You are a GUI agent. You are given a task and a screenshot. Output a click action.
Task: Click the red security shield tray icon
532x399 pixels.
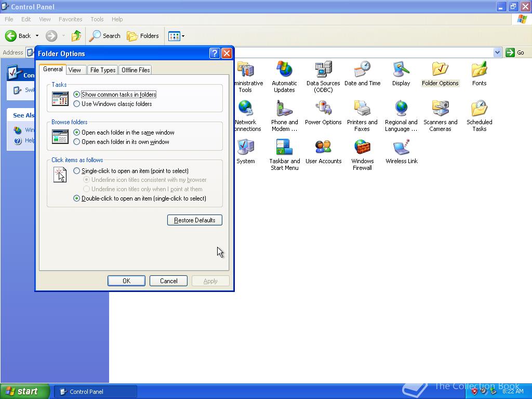pos(474,392)
